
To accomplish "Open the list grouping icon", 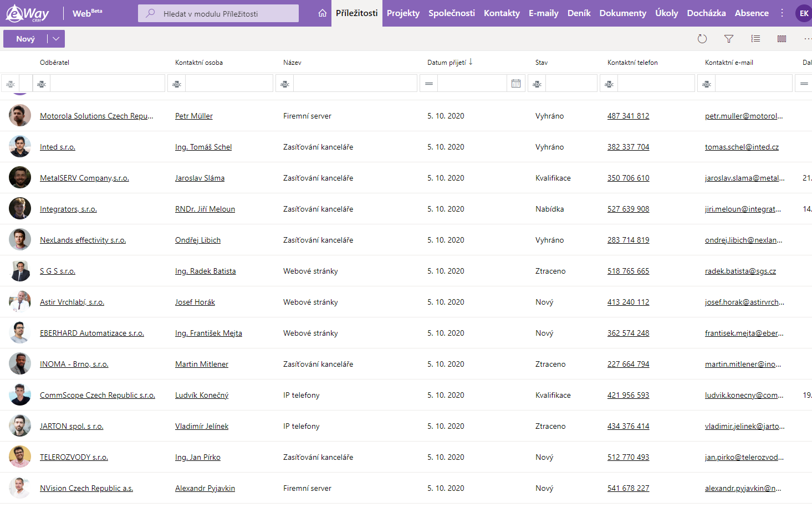I will point(755,39).
